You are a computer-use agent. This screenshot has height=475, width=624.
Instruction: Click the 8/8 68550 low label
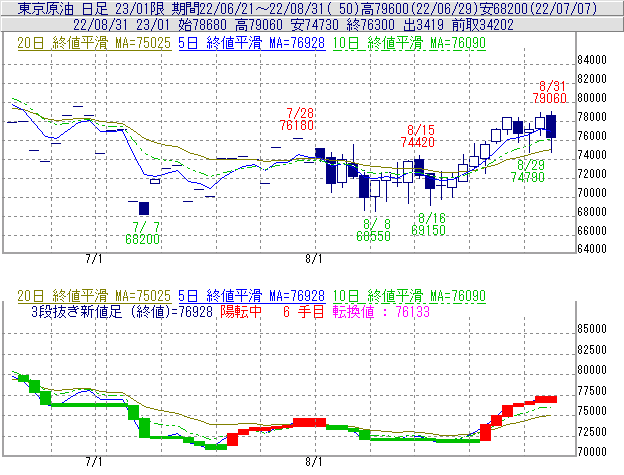[x=373, y=230]
